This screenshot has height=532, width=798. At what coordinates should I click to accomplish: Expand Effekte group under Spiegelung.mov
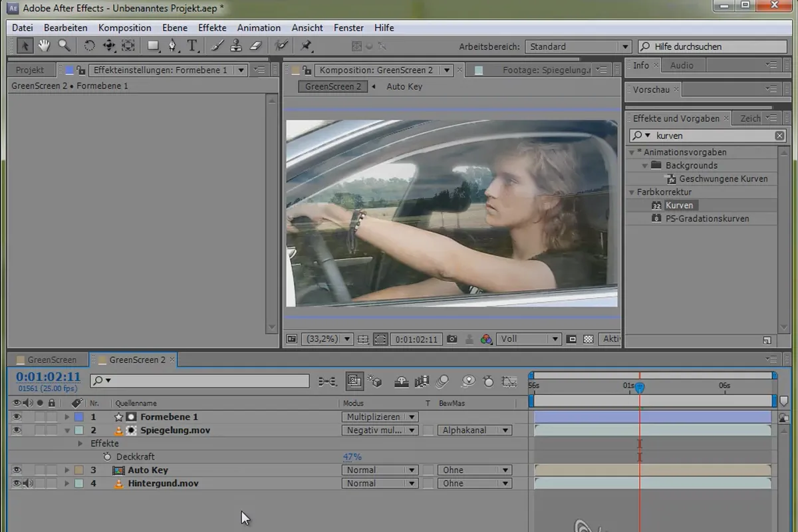pyautogui.click(x=80, y=444)
